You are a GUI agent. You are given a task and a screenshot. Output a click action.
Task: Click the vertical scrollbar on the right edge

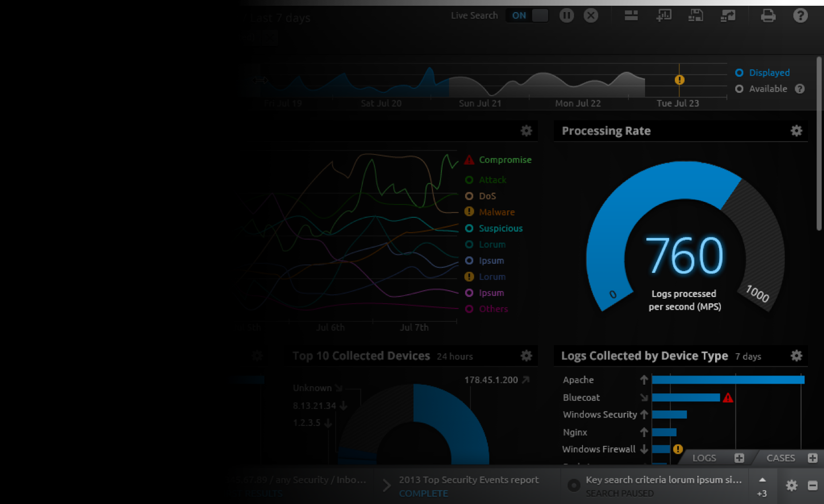tap(819, 143)
